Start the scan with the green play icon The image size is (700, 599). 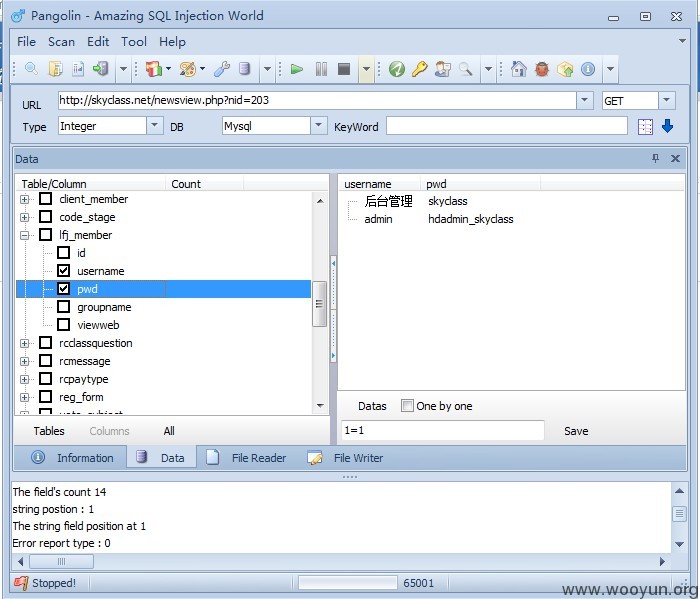(x=297, y=69)
